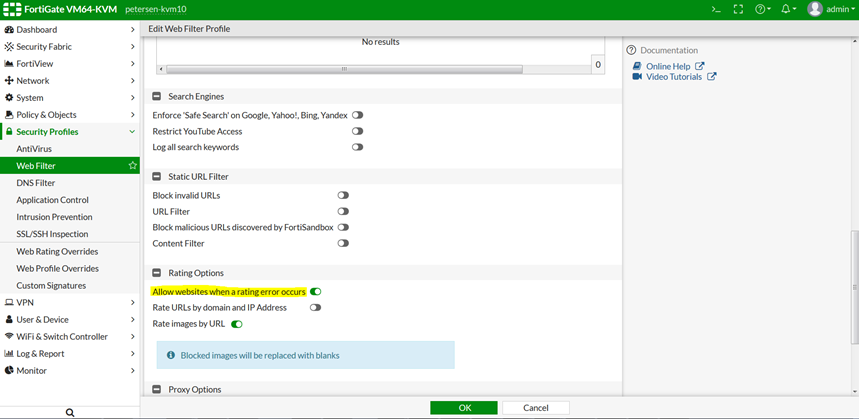
Task: Enable Restrict YouTube Access toggle
Action: point(357,132)
